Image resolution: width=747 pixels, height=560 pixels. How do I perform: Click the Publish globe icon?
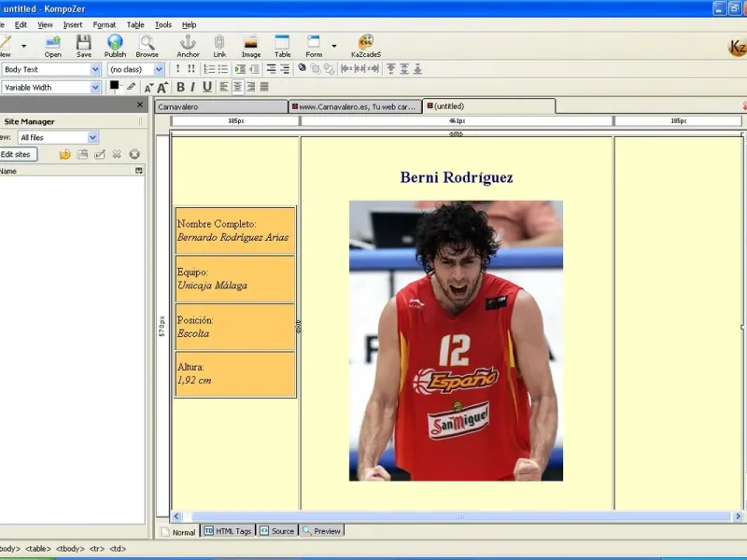(115, 46)
